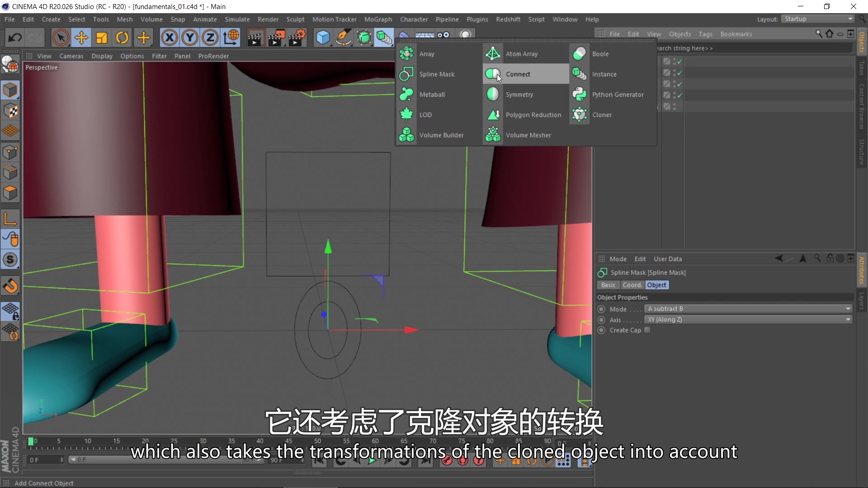Choose Cloner from the generator menu
The image size is (868, 488).
[x=602, y=115]
